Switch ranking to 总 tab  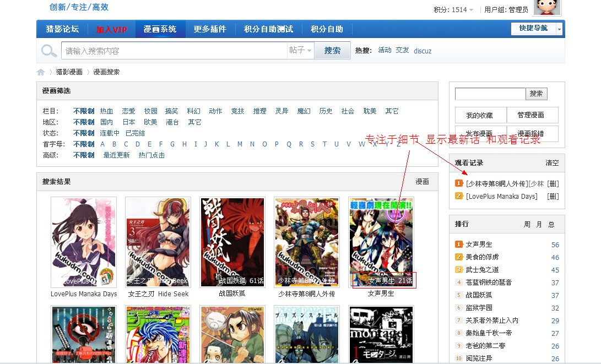click(x=551, y=224)
